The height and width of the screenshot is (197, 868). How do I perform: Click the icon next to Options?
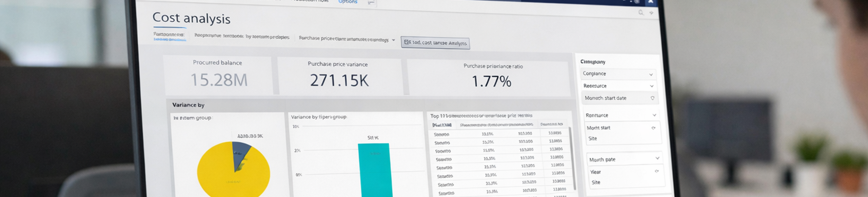[x=371, y=3]
